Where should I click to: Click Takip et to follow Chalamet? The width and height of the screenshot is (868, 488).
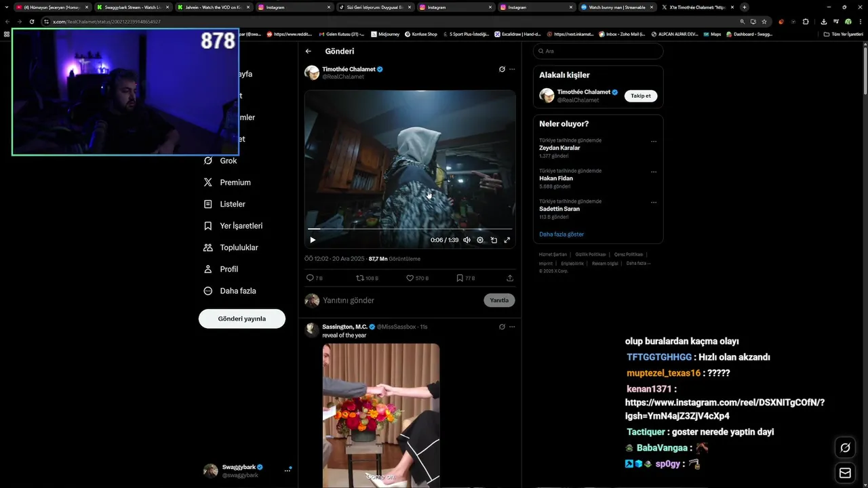click(641, 96)
